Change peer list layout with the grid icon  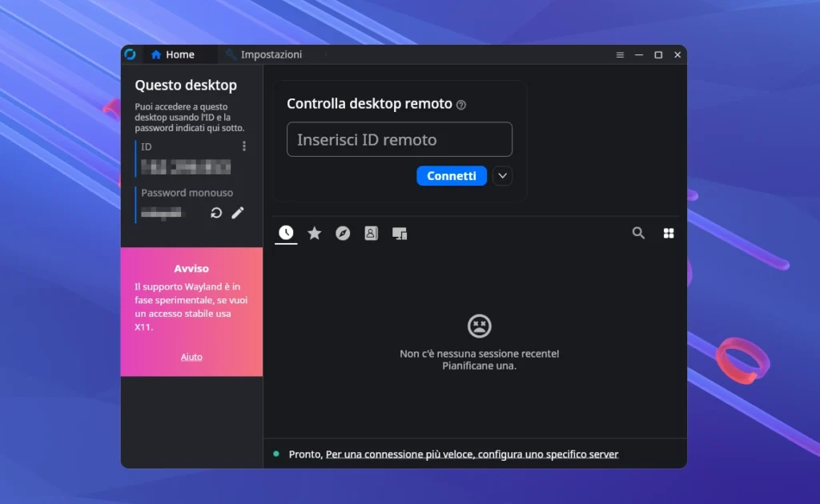coord(669,233)
